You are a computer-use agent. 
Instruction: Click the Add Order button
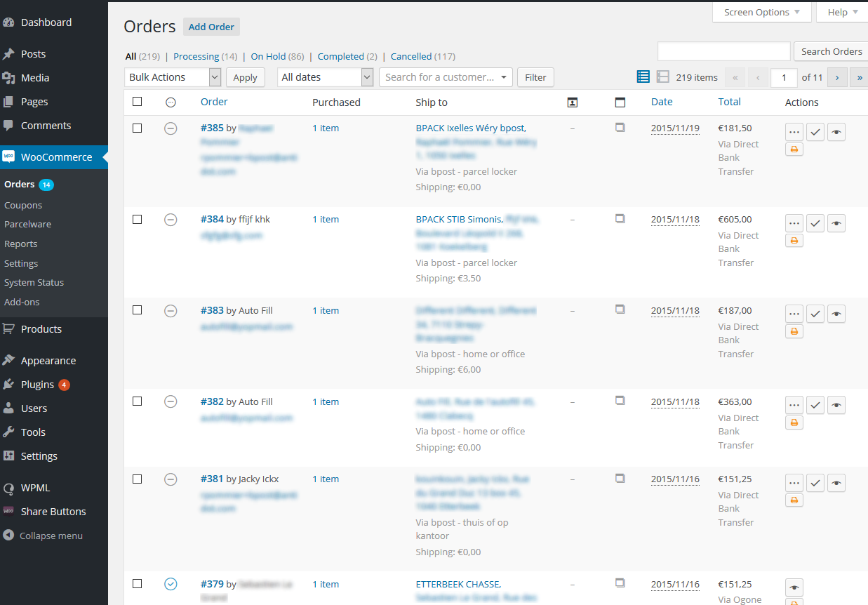(211, 27)
